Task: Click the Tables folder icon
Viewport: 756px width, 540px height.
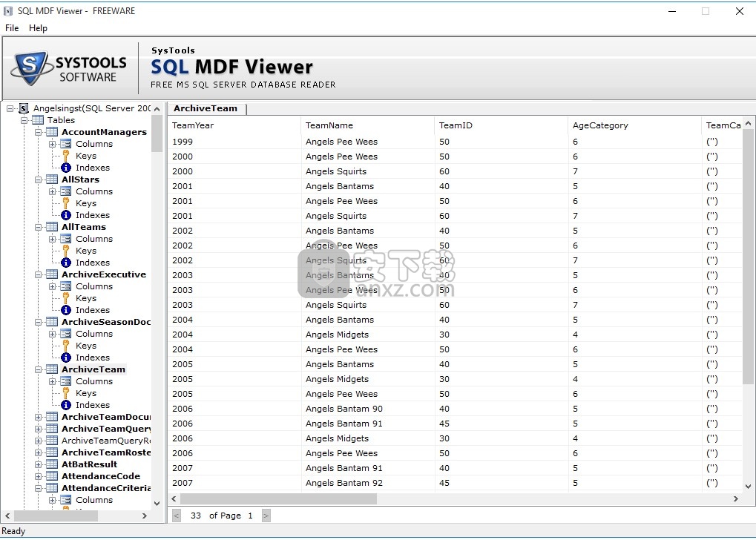Action: coord(38,120)
